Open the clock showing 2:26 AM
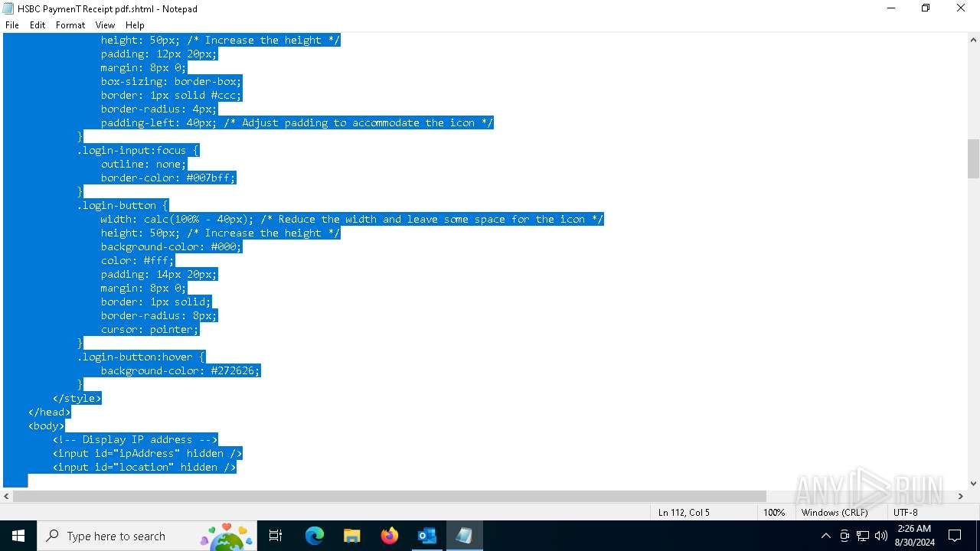This screenshot has width=980, height=551. [914, 536]
